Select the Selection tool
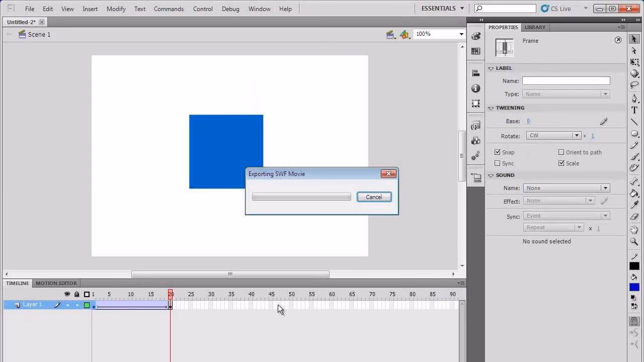The height and width of the screenshot is (362, 644). [634, 40]
